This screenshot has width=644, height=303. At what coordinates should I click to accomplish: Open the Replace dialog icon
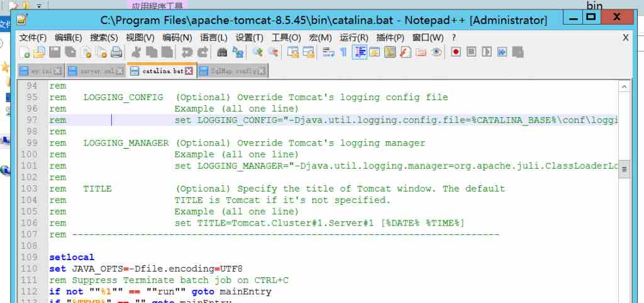click(x=238, y=52)
